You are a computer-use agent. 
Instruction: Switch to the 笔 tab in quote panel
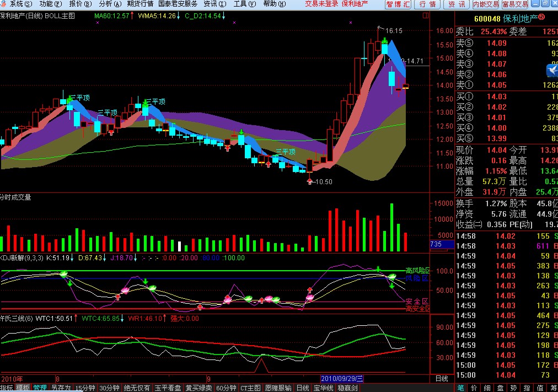click(x=460, y=388)
